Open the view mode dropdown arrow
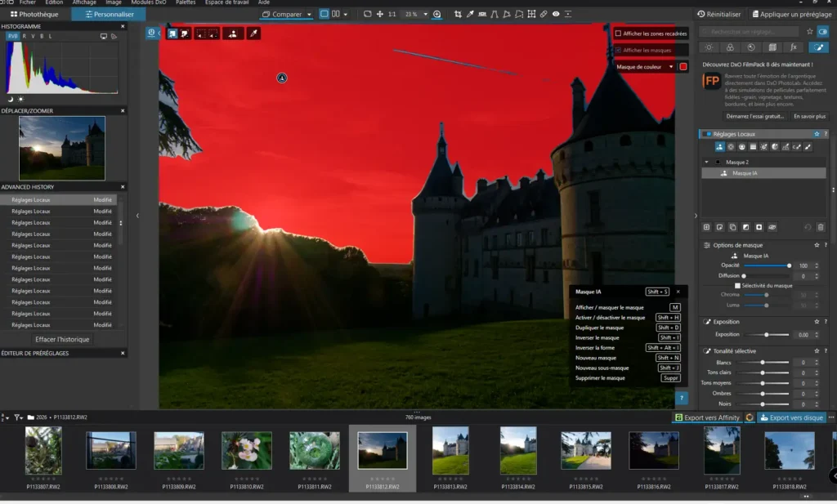The height and width of the screenshot is (504, 837). (x=346, y=15)
